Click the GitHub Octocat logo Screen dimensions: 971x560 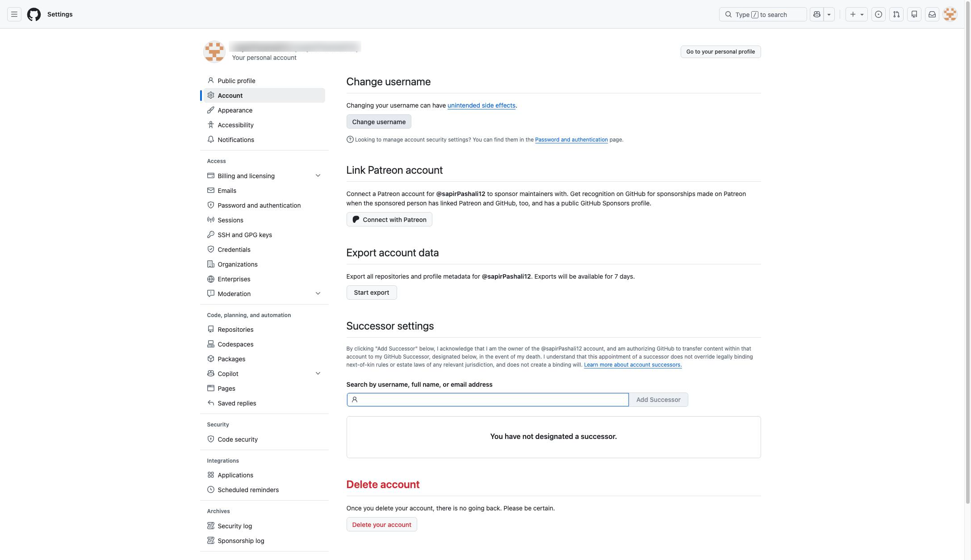pyautogui.click(x=34, y=14)
